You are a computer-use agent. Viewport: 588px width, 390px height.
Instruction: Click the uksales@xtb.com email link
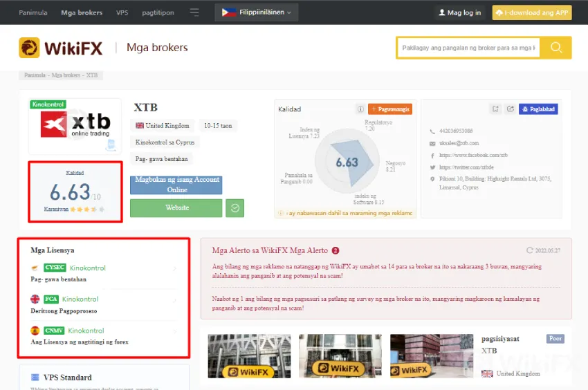pos(459,143)
